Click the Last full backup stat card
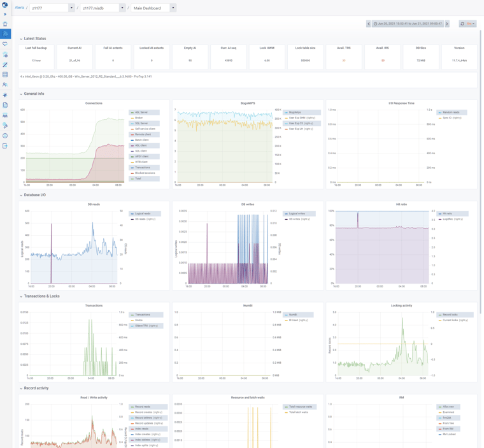The width and height of the screenshot is (484, 448). pos(36,57)
